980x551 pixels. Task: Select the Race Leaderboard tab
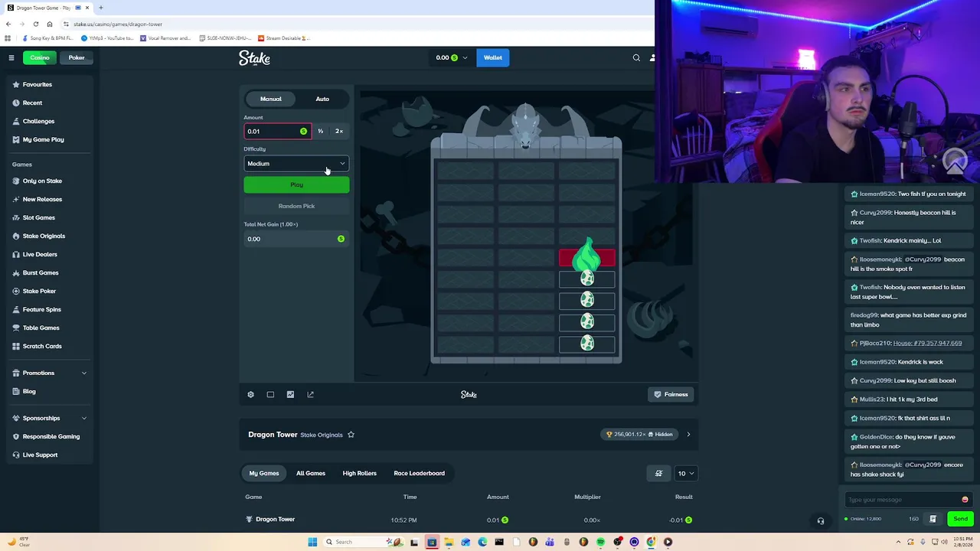click(419, 473)
